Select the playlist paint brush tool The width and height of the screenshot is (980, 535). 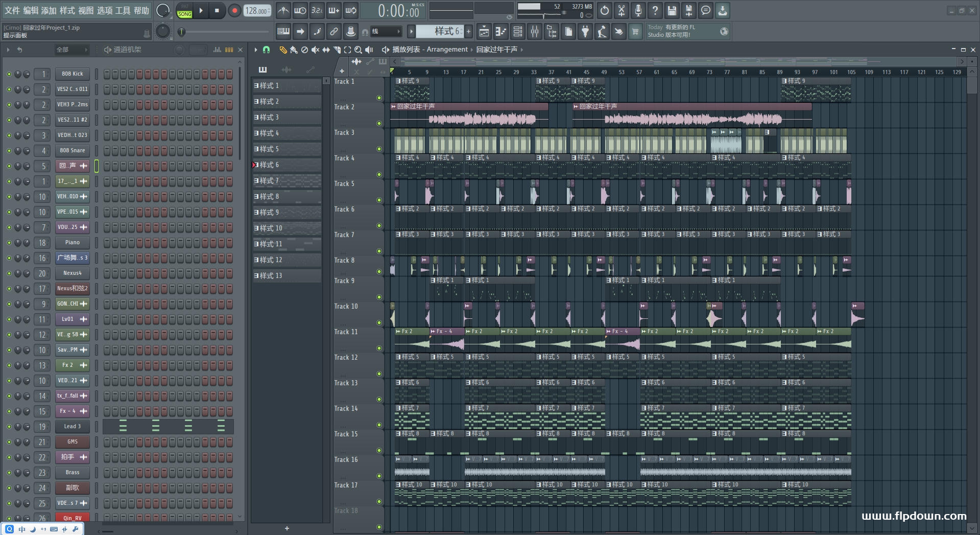pos(293,50)
